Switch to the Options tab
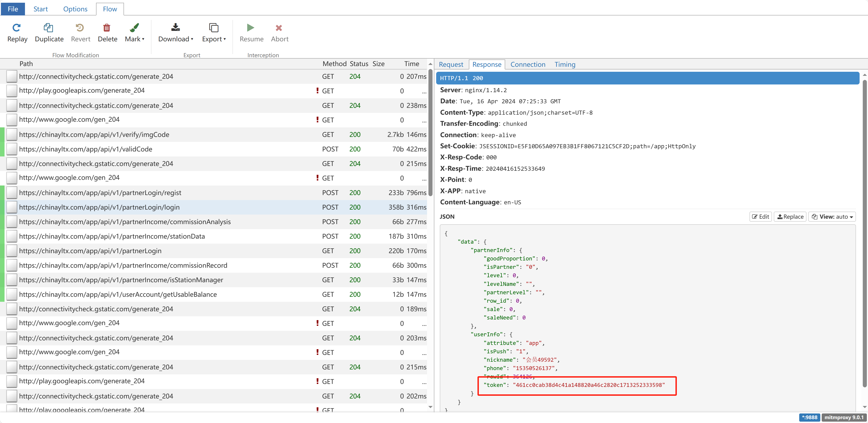The image size is (868, 423). coord(75,9)
